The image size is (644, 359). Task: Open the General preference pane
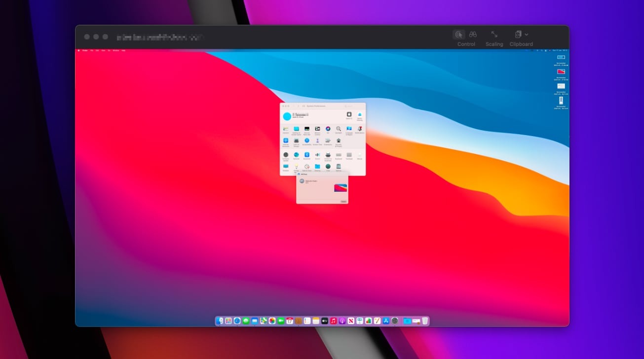point(286,129)
